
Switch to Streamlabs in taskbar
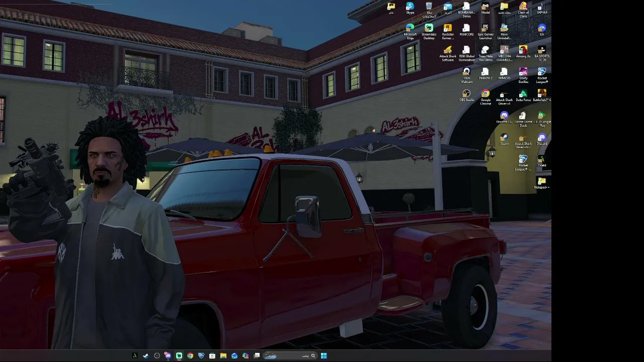179,356
